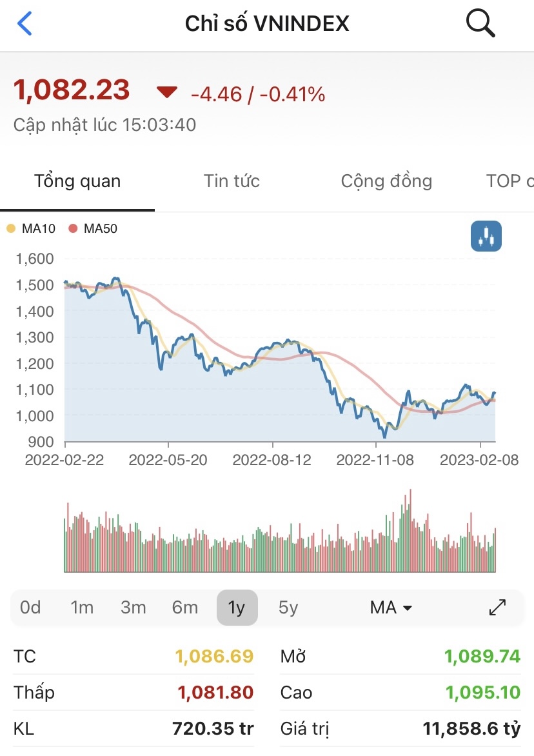Viewport: 534px width, 756px height.
Task: Expand chart to fullscreen
Action: click(x=498, y=608)
